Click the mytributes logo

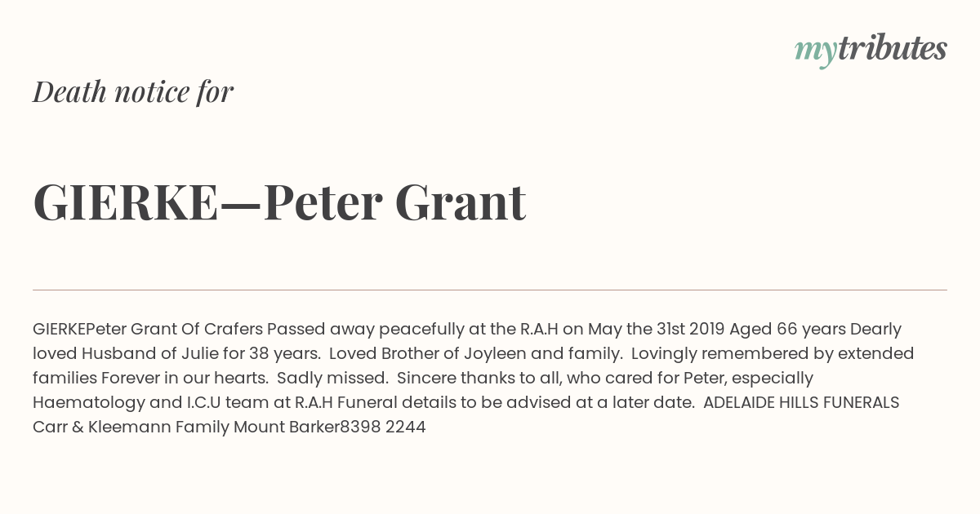click(871, 50)
